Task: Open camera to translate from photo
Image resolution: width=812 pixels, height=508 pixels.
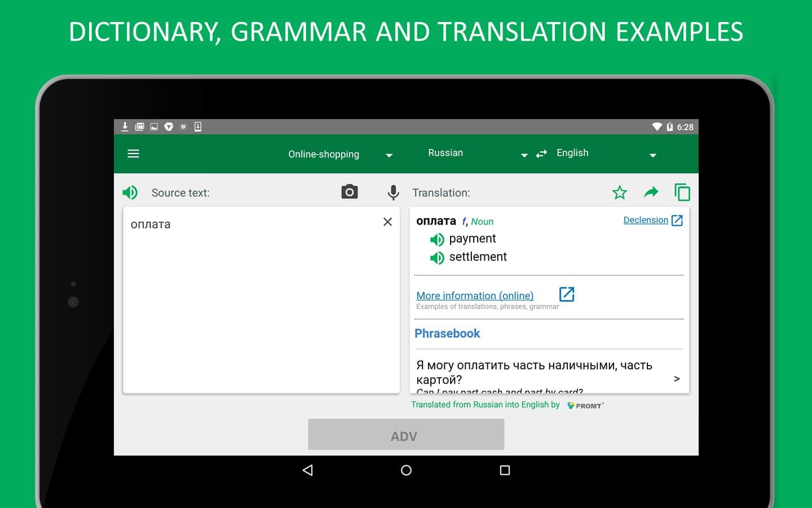Action: (x=350, y=192)
